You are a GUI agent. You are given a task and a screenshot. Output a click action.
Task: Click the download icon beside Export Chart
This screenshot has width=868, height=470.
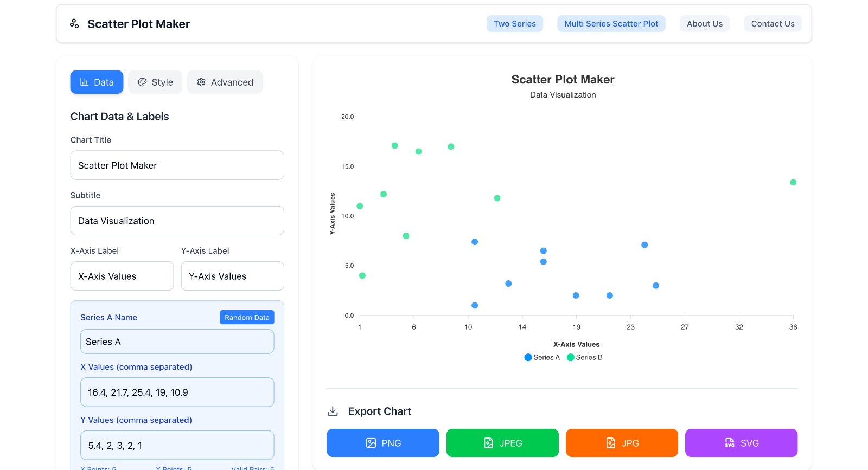[333, 411]
